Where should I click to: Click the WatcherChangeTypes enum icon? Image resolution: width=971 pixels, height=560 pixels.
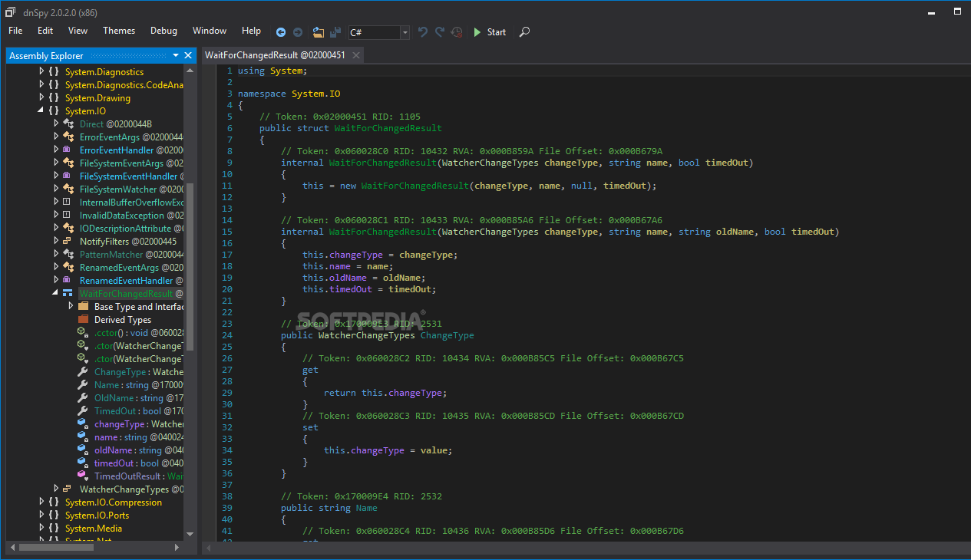click(x=68, y=489)
